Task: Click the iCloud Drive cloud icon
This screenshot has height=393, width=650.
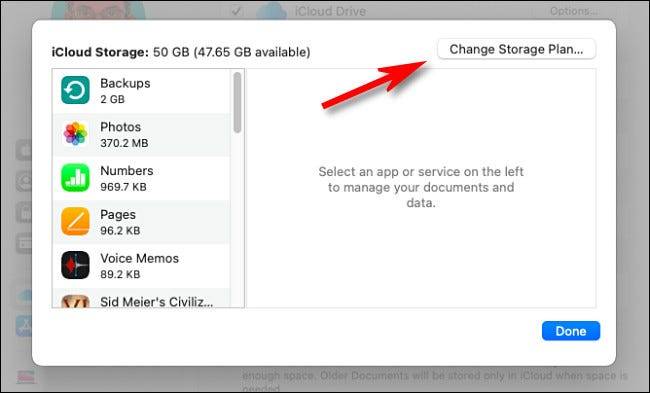Action: point(272,11)
